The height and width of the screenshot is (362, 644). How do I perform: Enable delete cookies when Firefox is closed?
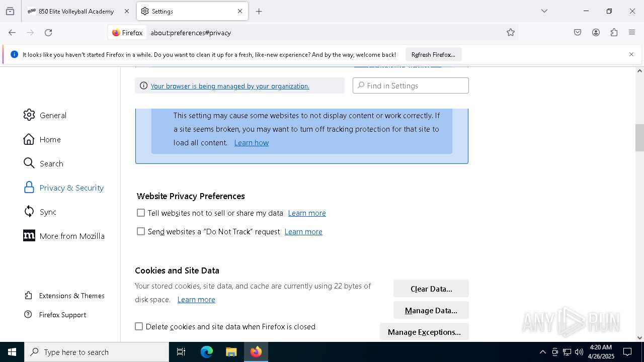coord(139,327)
